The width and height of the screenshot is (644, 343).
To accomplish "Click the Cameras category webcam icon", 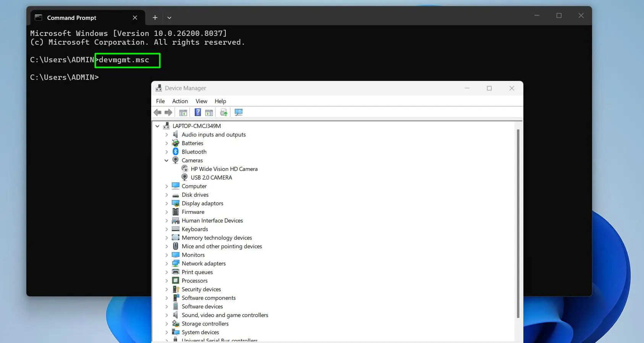I will (x=175, y=160).
